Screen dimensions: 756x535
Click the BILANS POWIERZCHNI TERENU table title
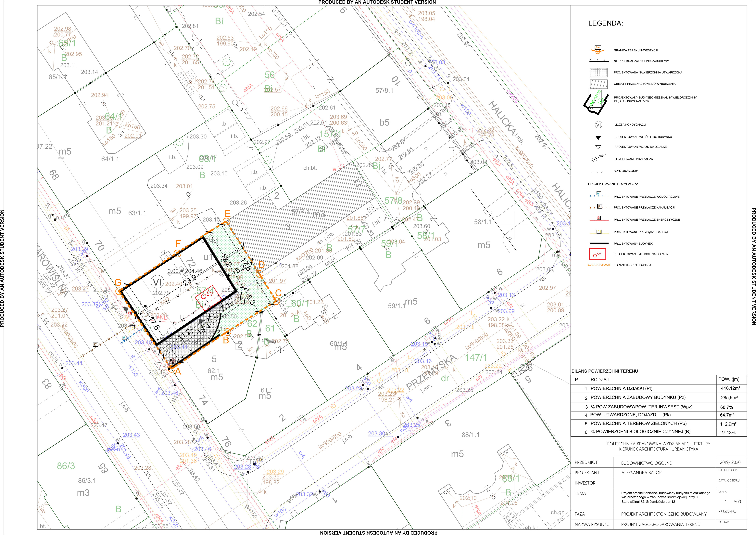(x=605, y=371)
